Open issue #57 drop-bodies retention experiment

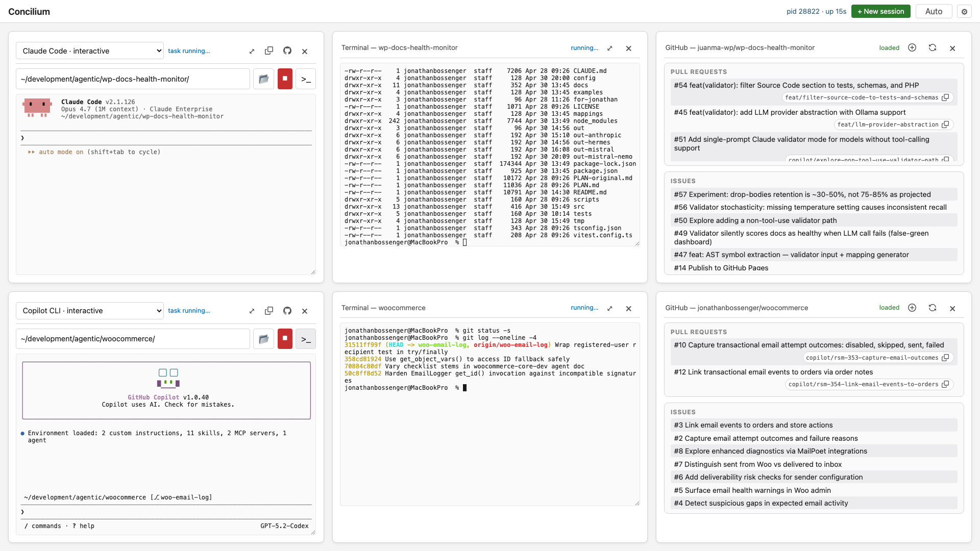coord(814,194)
